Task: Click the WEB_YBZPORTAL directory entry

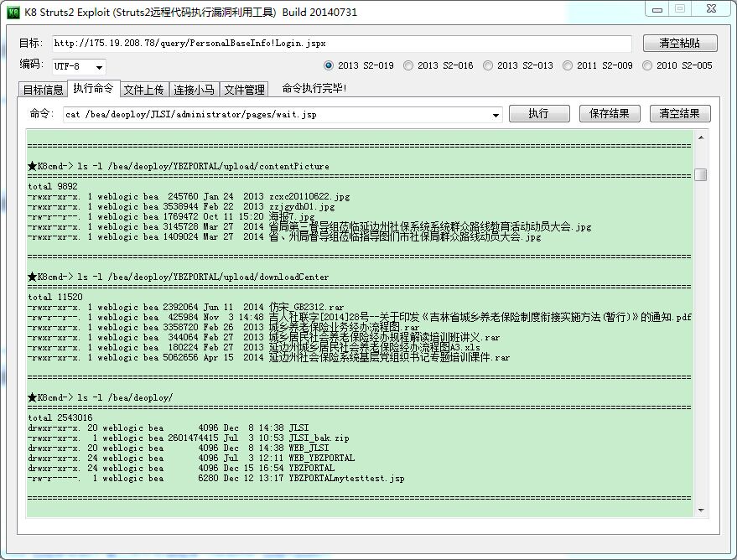Action: [x=321, y=458]
